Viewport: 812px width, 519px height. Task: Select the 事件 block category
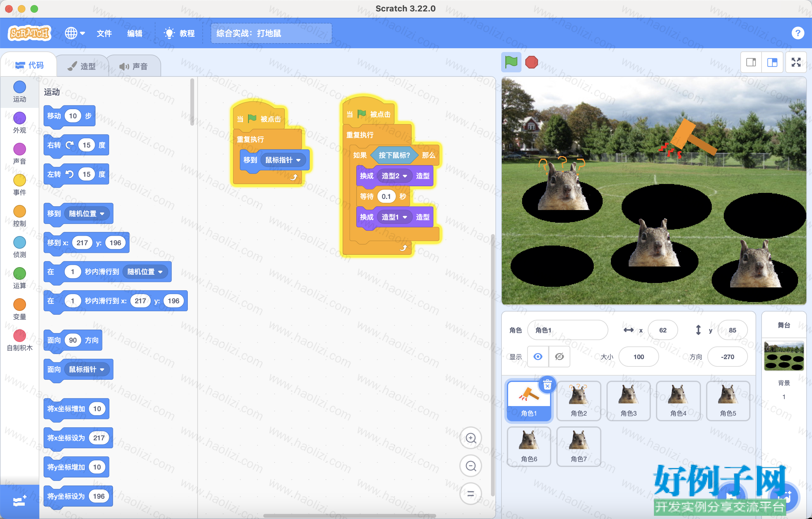(20, 185)
